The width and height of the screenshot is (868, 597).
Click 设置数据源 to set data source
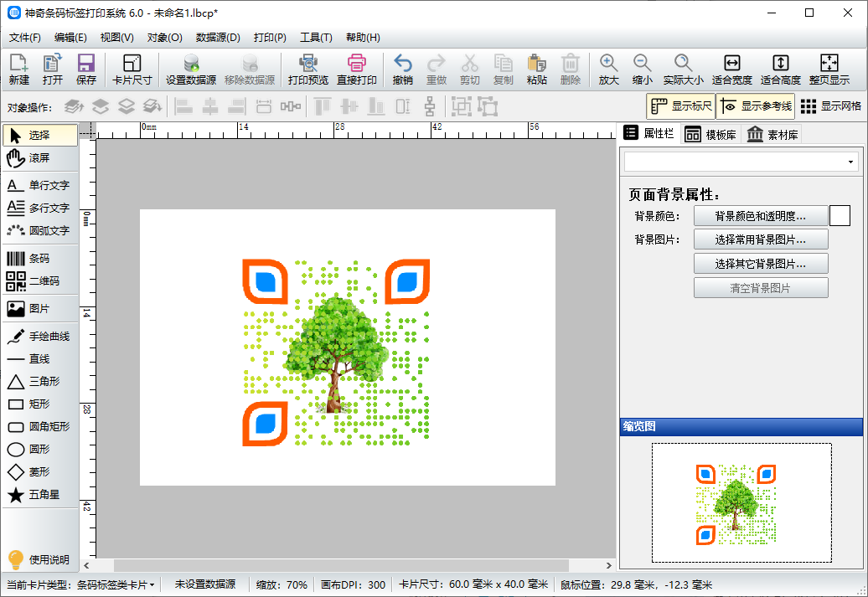coord(191,69)
